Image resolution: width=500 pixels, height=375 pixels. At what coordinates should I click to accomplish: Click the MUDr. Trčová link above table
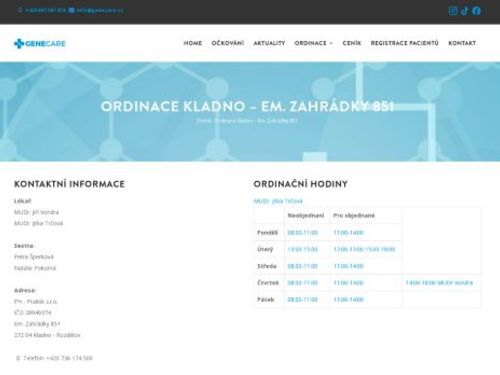click(278, 201)
